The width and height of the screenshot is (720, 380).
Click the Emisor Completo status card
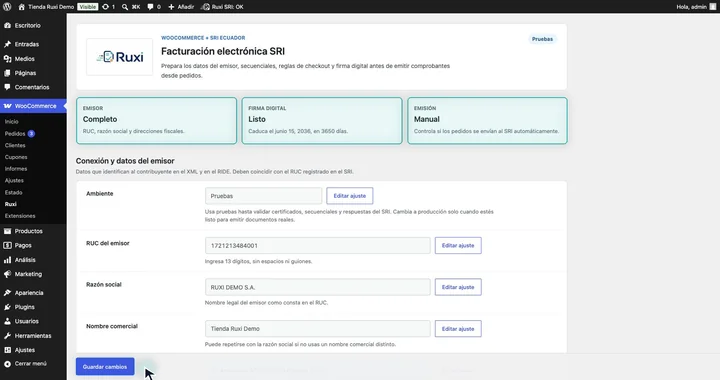pos(157,121)
